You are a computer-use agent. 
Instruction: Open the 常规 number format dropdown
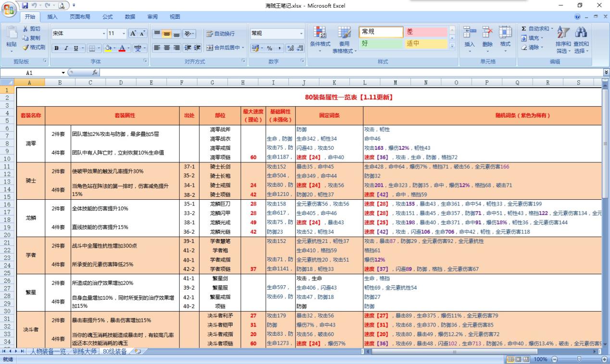click(x=302, y=34)
